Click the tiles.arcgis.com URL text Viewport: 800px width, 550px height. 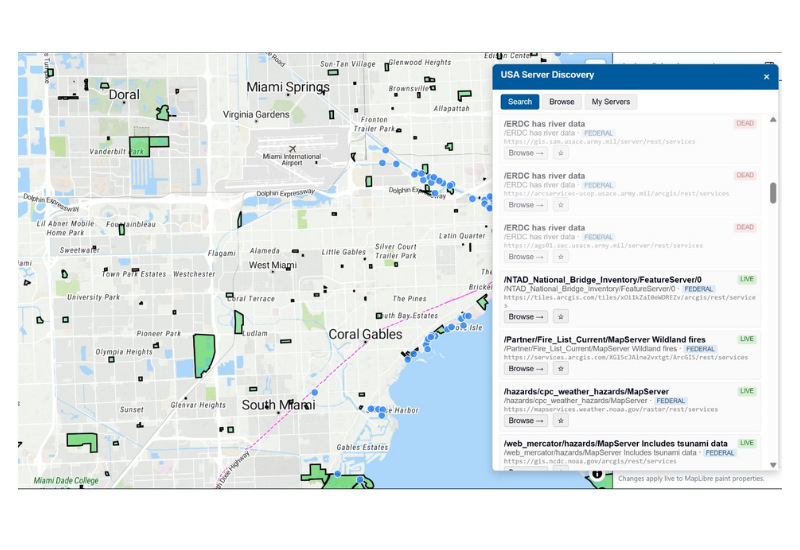(630, 301)
